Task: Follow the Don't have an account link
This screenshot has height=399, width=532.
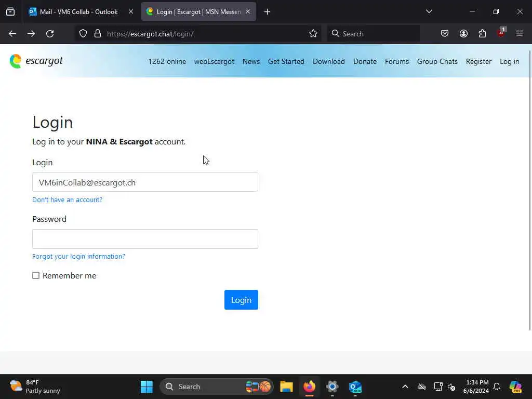Action: tap(67, 200)
